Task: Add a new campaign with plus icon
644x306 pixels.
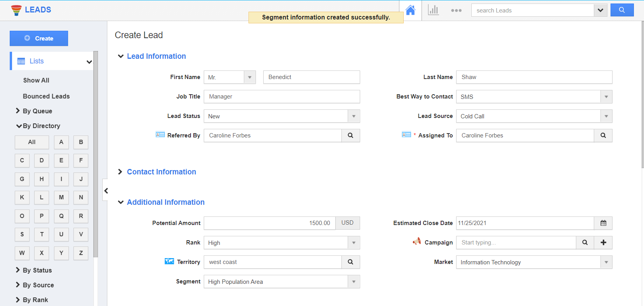Action: point(603,243)
